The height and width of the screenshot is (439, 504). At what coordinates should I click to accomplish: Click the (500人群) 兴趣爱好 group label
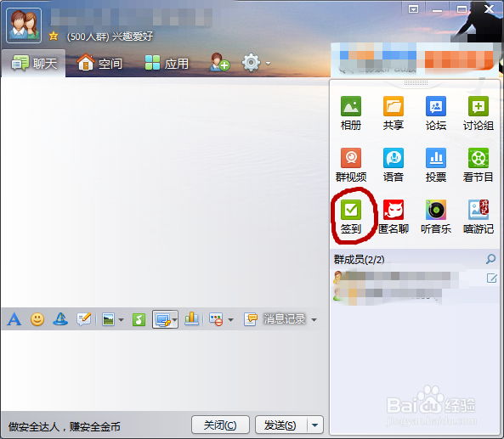coord(110,37)
